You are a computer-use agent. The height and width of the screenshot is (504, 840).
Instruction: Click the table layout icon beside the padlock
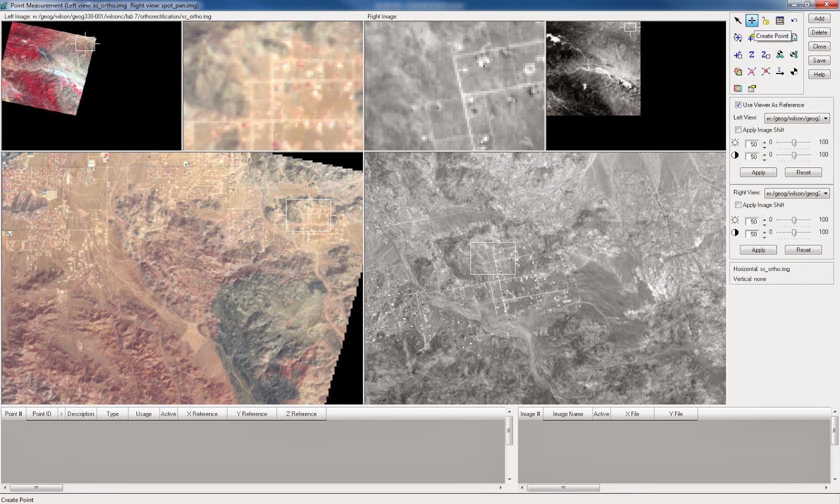point(780,20)
